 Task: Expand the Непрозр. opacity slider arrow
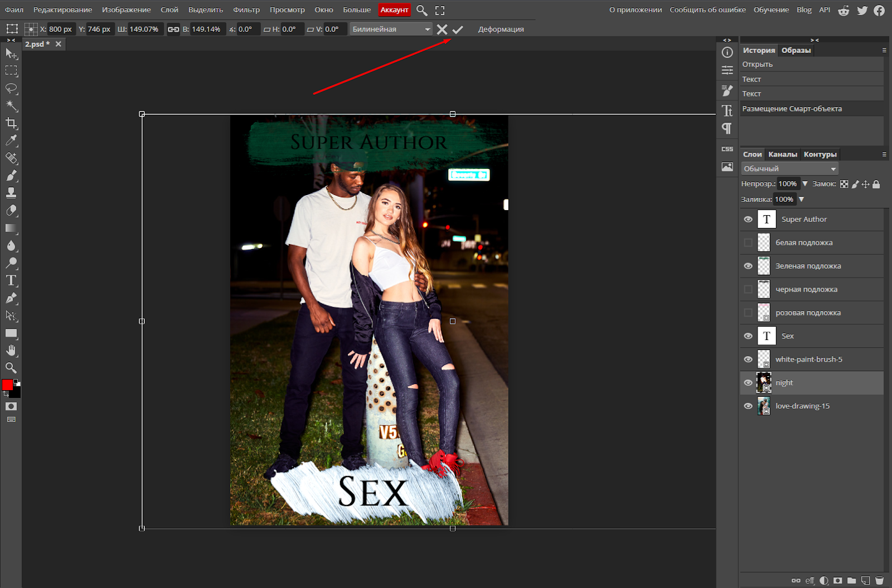(x=805, y=184)
